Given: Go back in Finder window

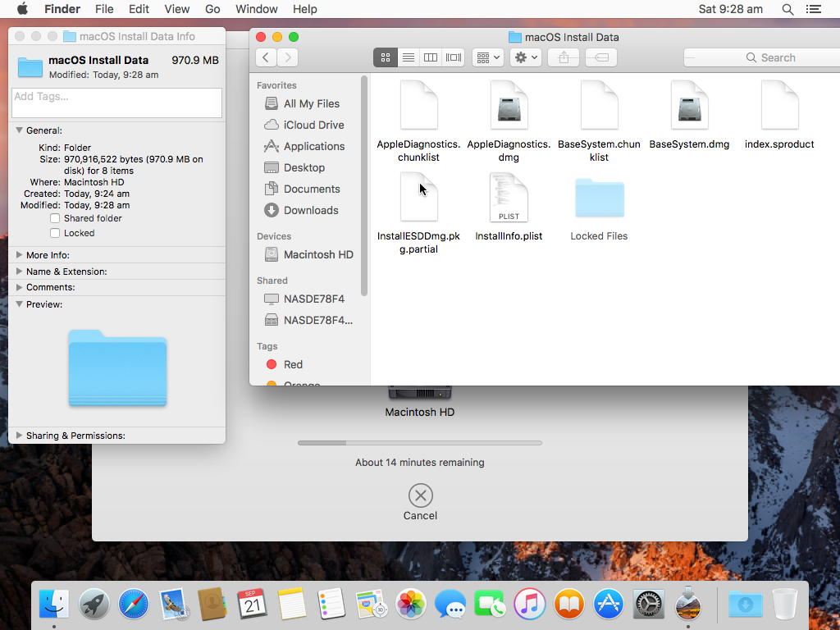Looking at the screenshot, I should click(x=267, y=57).
